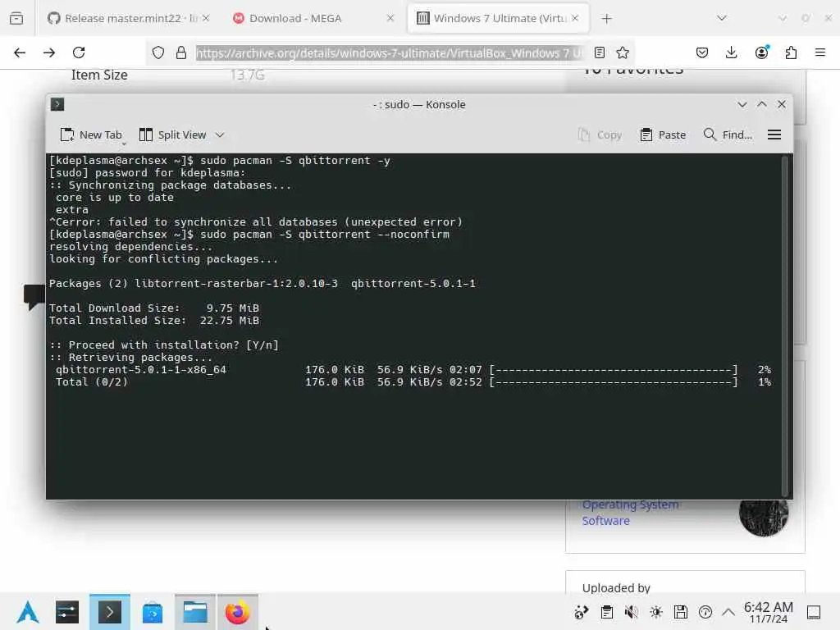Activate Konsole taskbar entry

110,612
